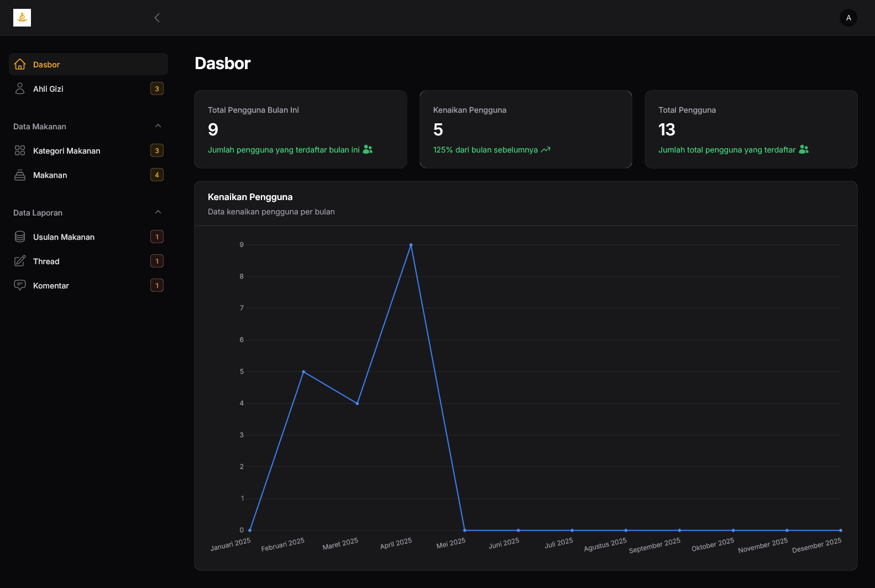Click the Makanan count badge 4

pos(157,175)
